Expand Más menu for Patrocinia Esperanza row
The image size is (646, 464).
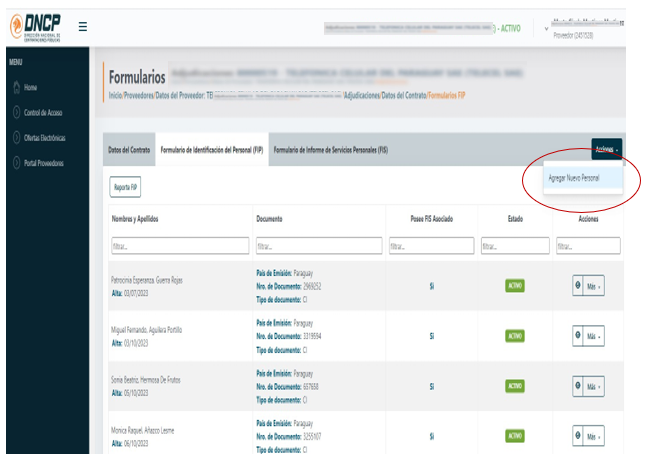[594, 286]
